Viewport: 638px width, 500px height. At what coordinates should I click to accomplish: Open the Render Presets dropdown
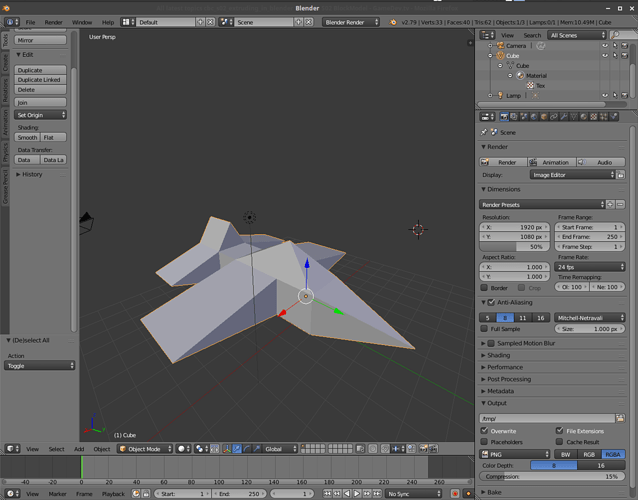pos(542,205)
